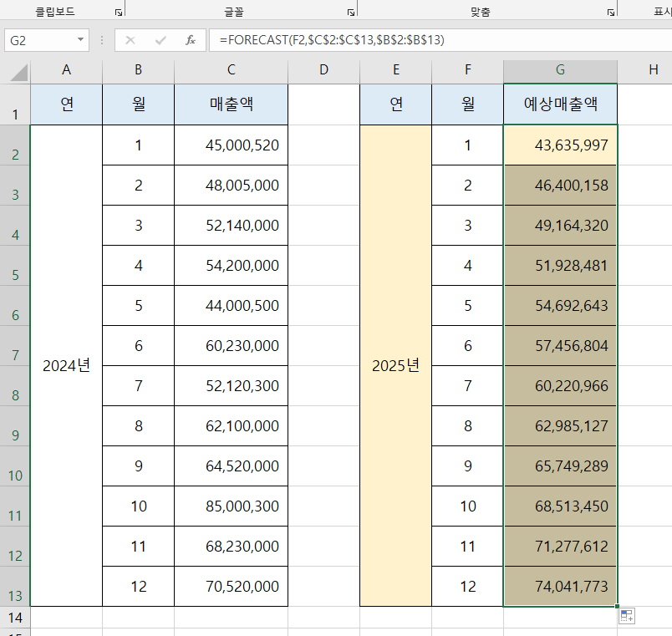The image size is (672, 636).
Task: Click the 연 header in column E
Action: pos(396,104)
